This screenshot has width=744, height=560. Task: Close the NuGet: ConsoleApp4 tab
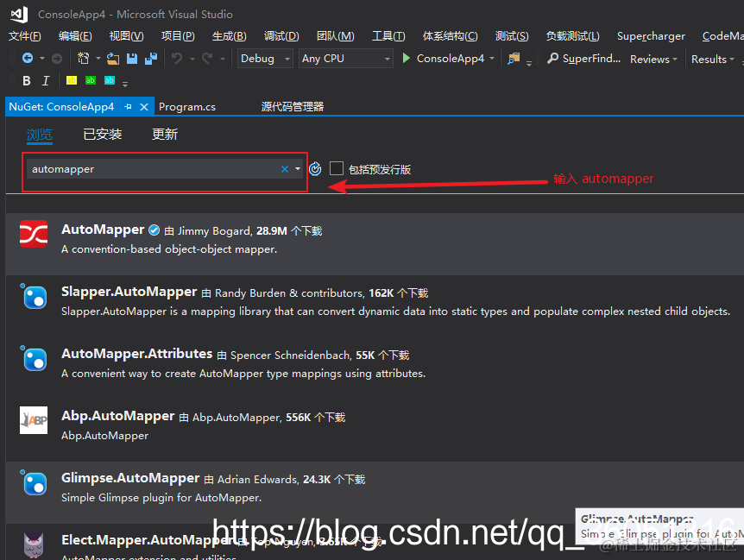(x=144, y=107)
